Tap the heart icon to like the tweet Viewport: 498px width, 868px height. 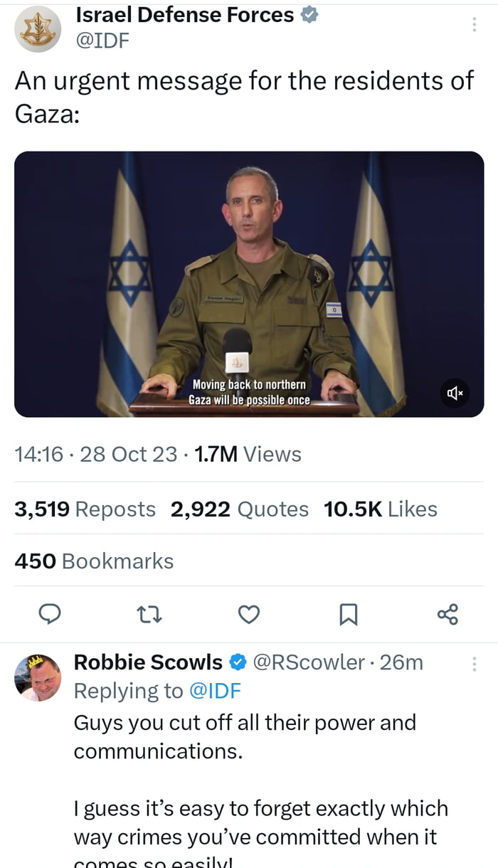tap(249, 615)
